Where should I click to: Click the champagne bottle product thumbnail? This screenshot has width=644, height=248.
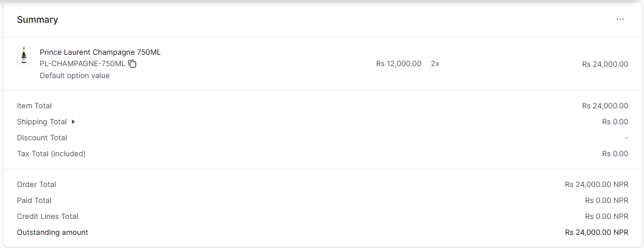click(x=24, y=55)
